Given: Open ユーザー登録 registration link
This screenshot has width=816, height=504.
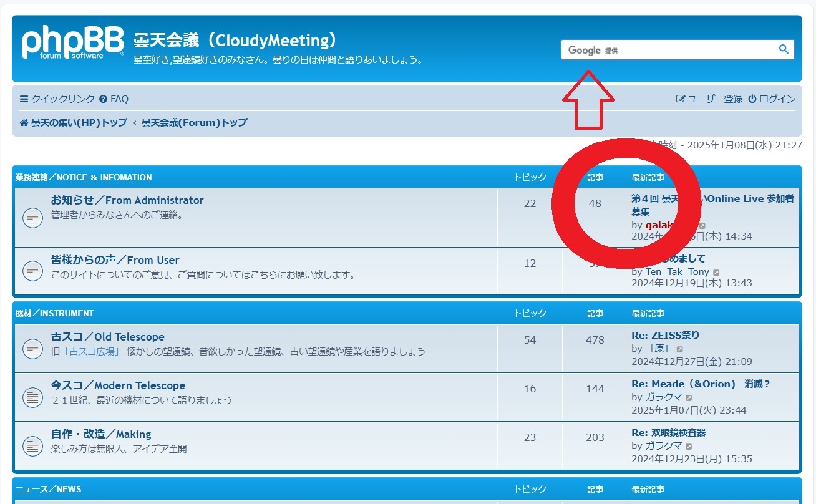Looking at the screenshot, I should point(709,99).
